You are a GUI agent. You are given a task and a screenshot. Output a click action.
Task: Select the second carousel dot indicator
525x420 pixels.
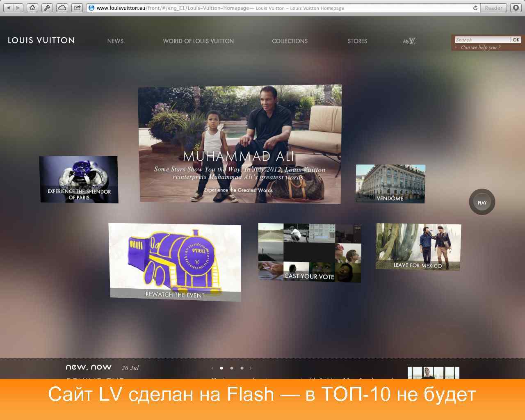[231, 368]
